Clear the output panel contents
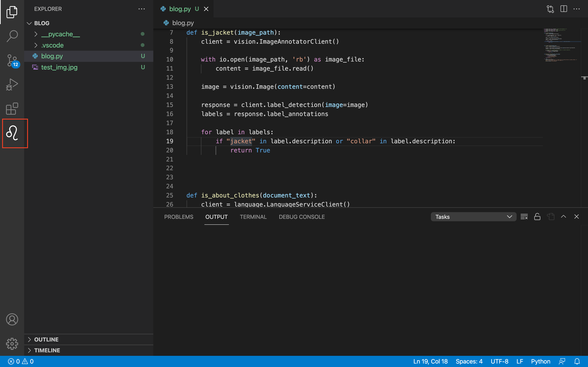 point(524,217)
